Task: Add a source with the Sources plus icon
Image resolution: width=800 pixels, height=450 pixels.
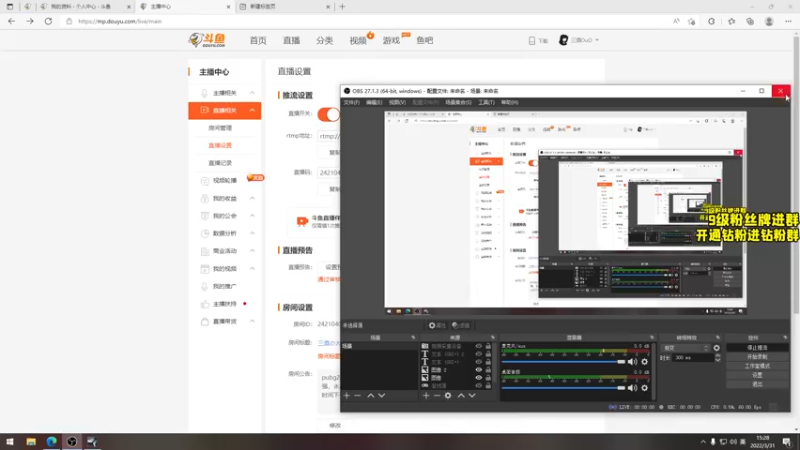Action: (426, 395)
